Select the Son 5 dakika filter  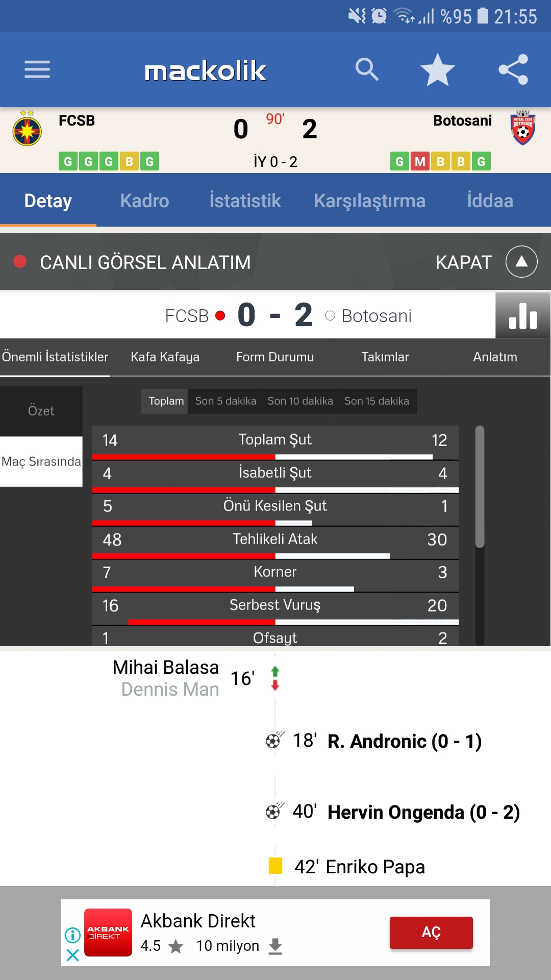[x=226, y=401]
